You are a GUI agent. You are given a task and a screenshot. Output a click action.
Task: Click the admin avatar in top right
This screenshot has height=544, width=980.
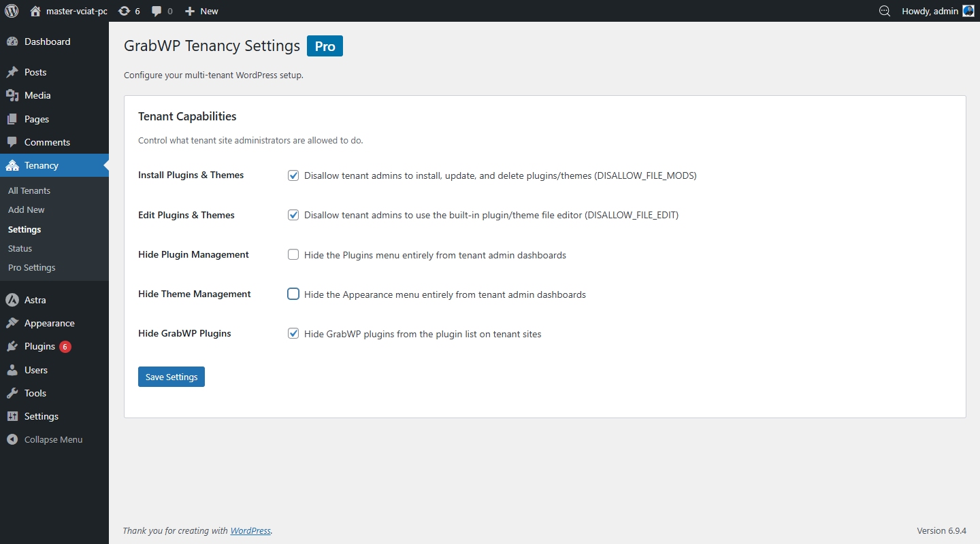[968, 11]
